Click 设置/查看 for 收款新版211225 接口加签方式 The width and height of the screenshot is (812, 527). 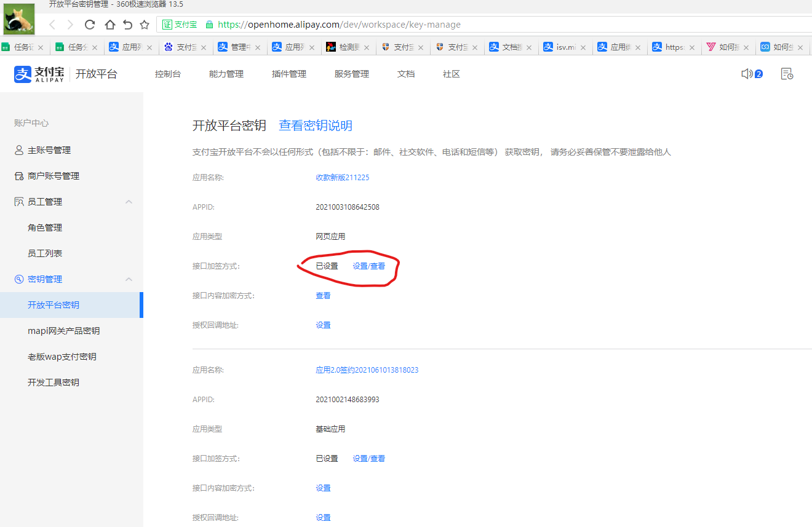(x=369, y=266)
